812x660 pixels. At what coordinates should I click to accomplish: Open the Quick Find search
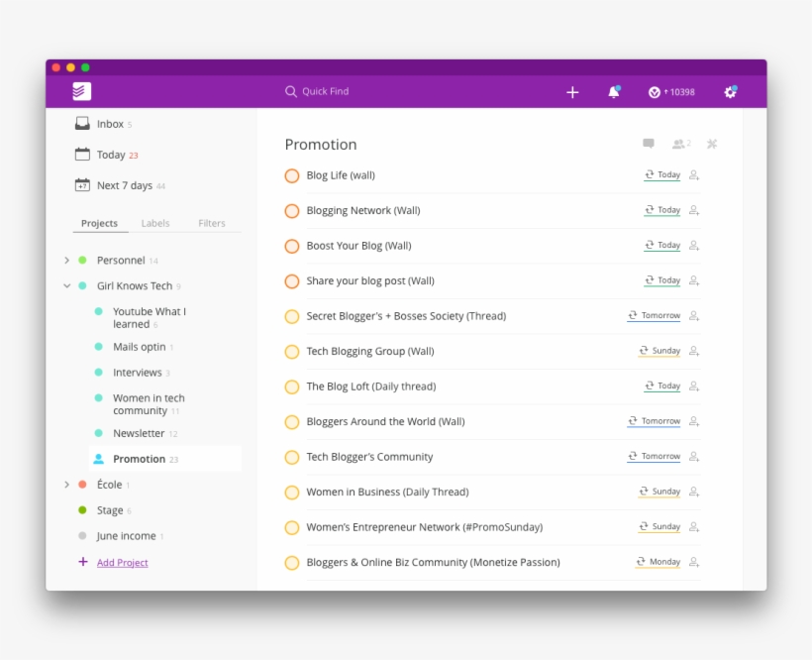[x=317, y=91]
